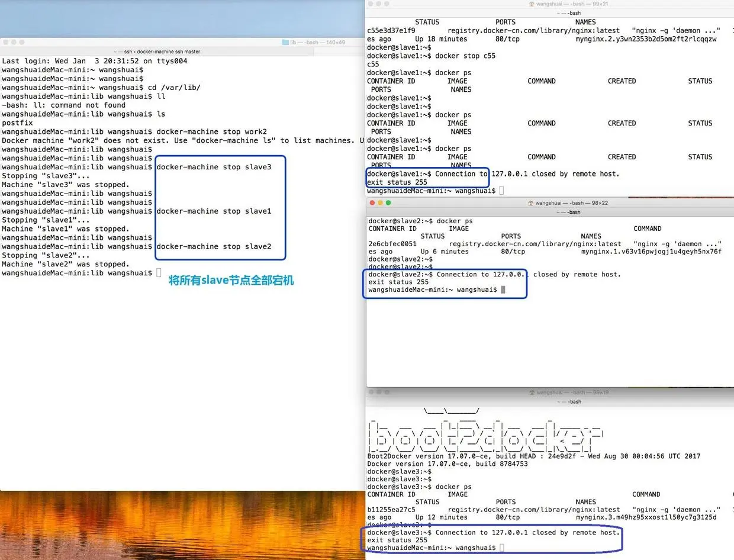Click the 'Last login: Wed Jan 3' line

[x=95, y=61]
